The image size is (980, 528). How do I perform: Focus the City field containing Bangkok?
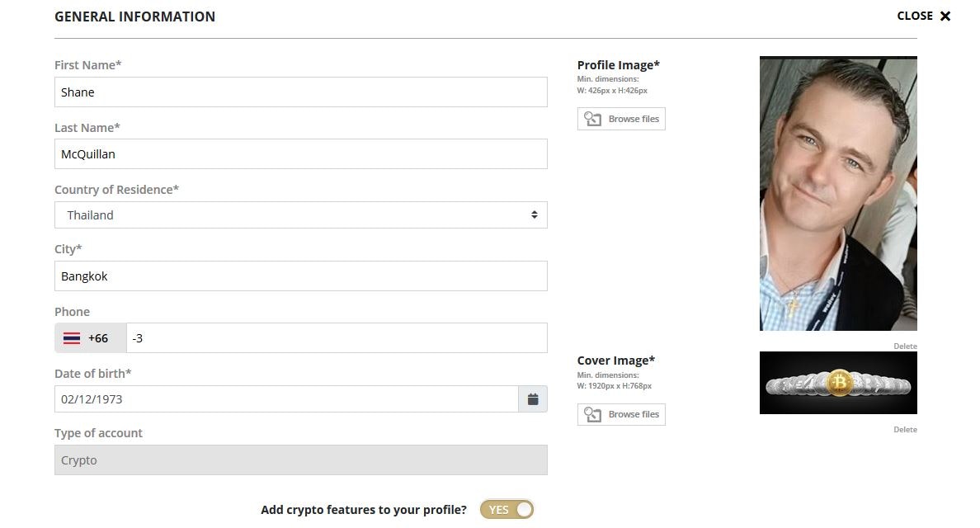pyautogui.click(x=301, y=276)
